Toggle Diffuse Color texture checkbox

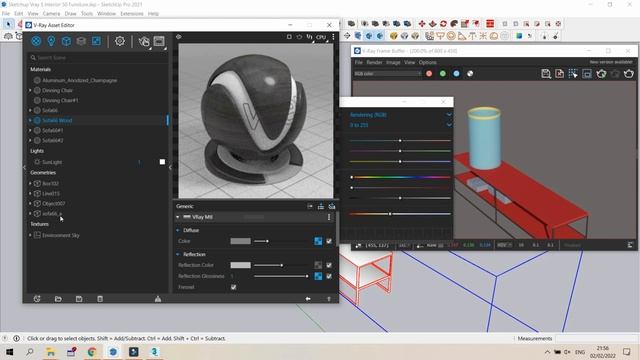[x=329, y=241]
